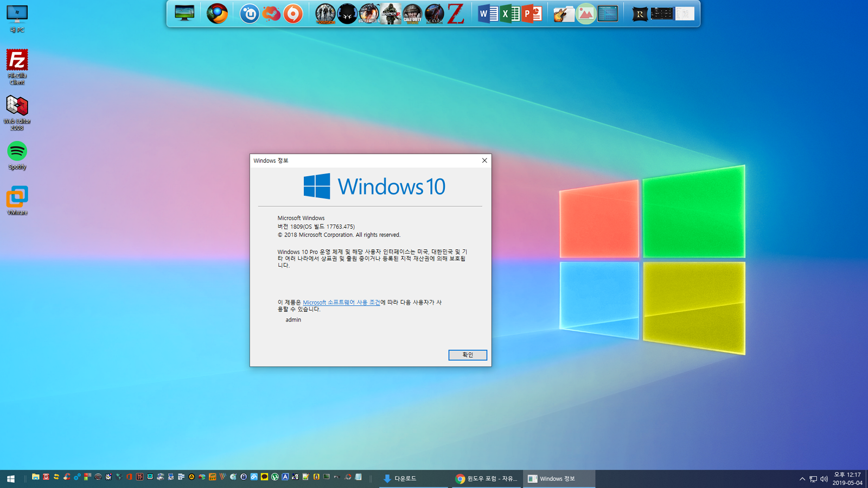
Task: Start The Division from the dock
Action: pyautogui.click(x=325, y=14)
